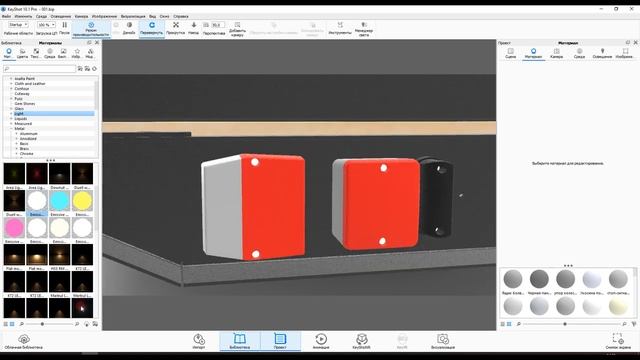Switch library to list view icon

pyautogui.click(x=6, y=324)
